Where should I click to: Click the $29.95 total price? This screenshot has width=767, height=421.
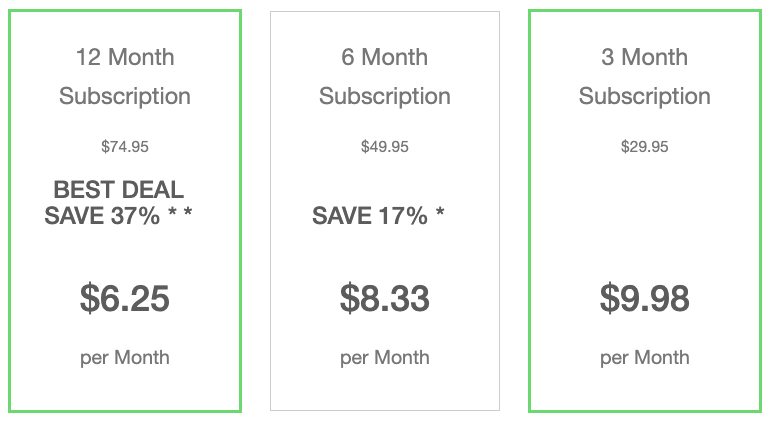click(x=645, y=147)
